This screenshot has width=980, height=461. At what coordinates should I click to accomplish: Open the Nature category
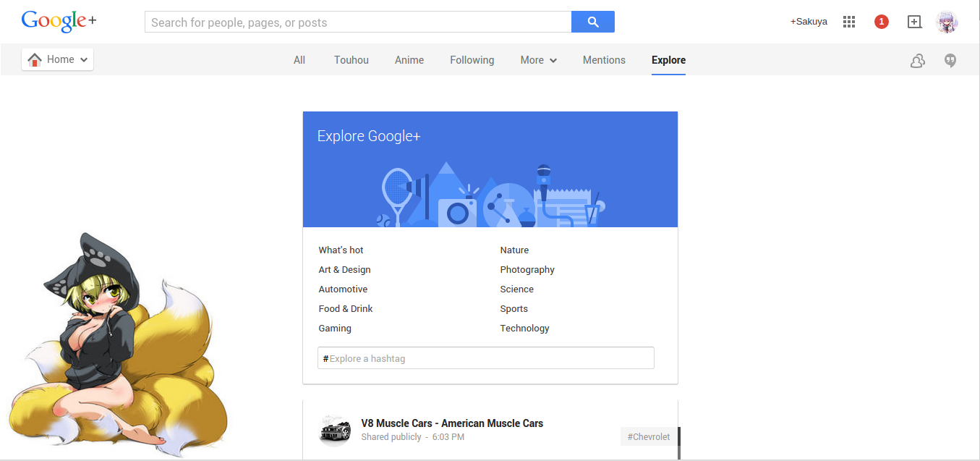pyautogui.click(x=514, y=250)
